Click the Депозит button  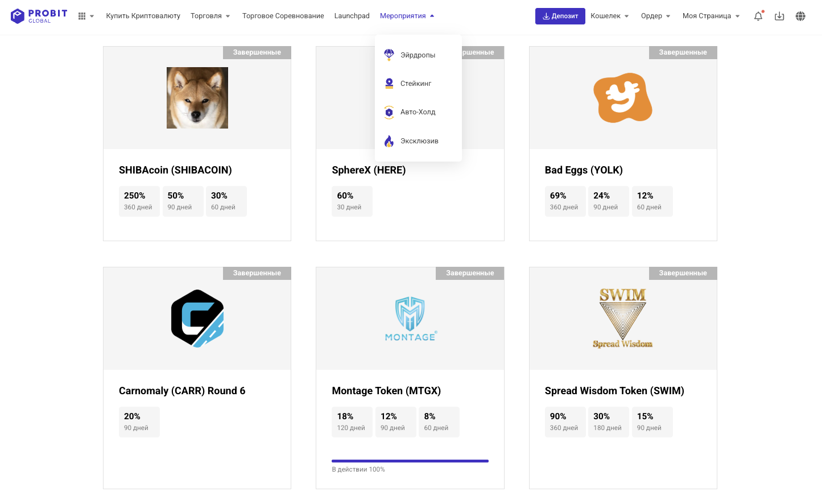click(x=560, y=16)
